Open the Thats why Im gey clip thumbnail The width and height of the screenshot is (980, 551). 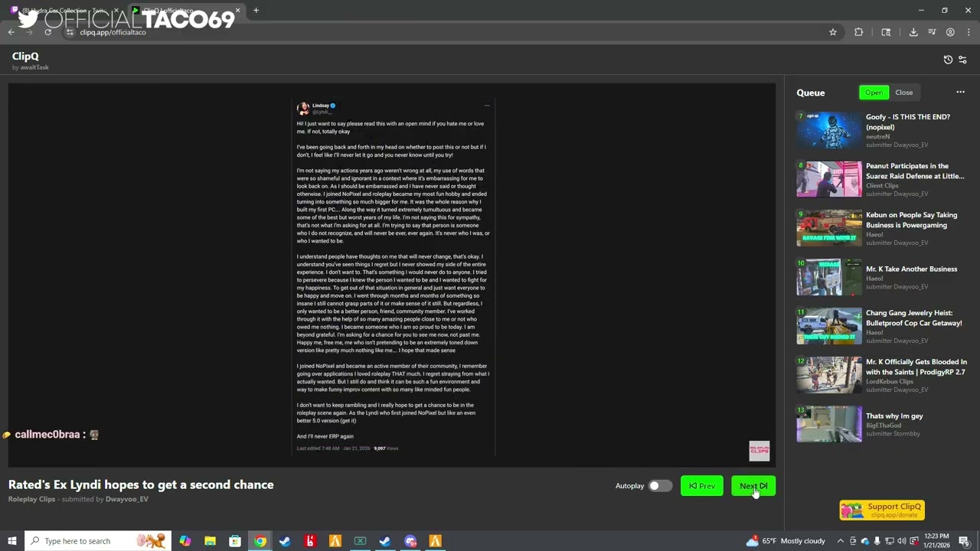coord(829,424)
